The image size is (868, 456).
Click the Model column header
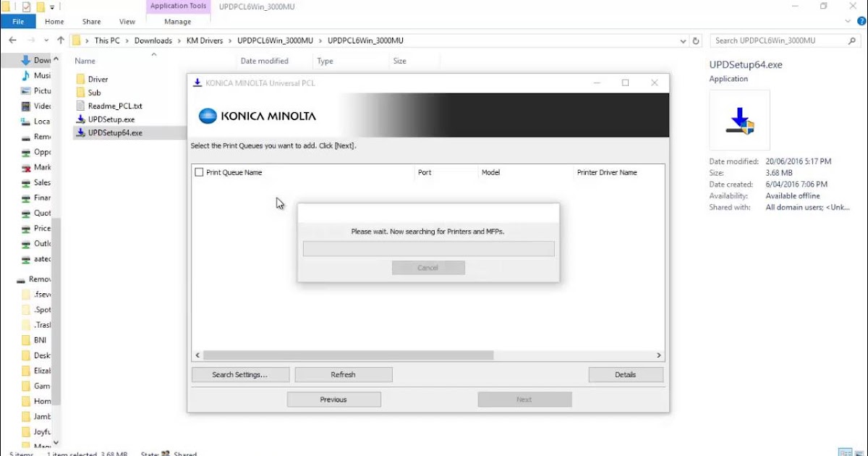click(x=491, y=172)
